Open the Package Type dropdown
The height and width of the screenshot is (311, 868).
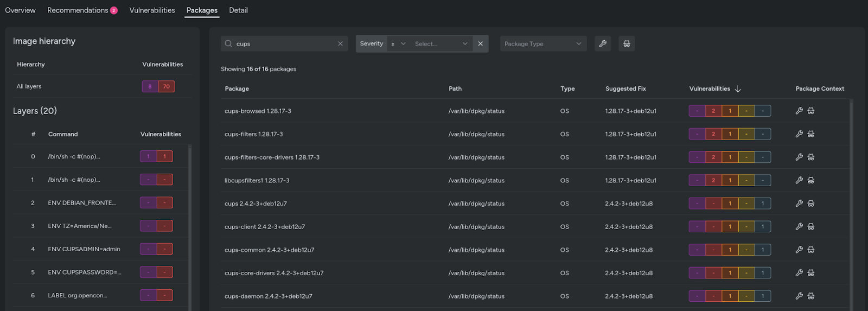[x=543, y=44]
